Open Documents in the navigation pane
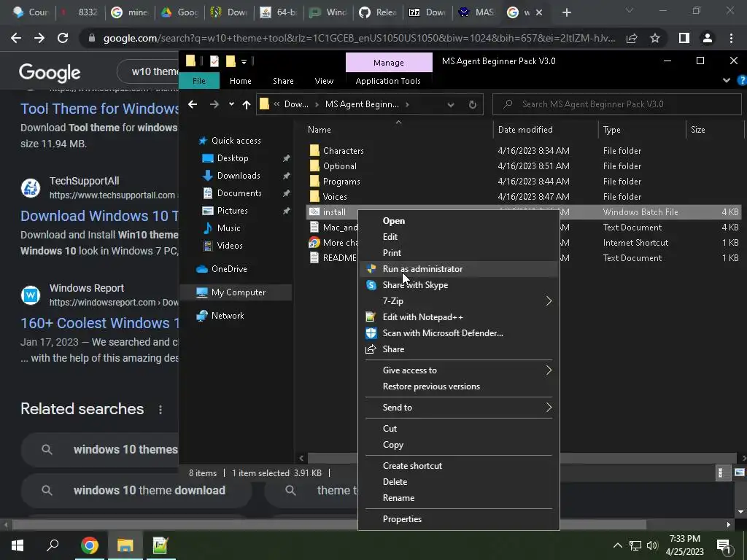 tap(239, 193)
